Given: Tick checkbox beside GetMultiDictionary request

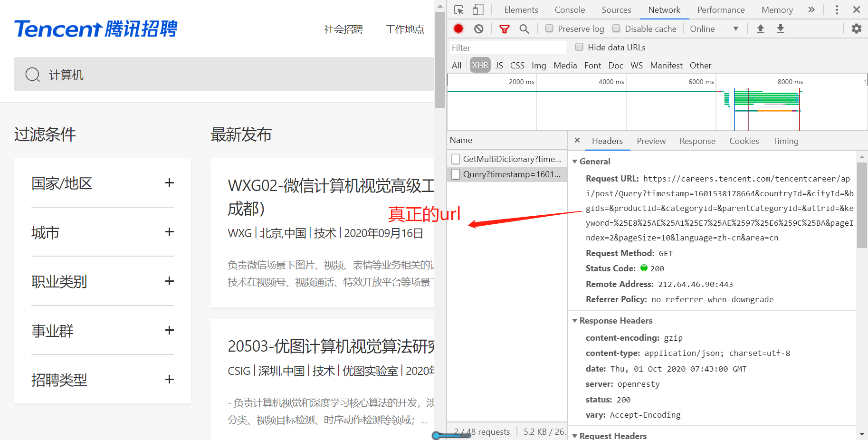Looking at the screenshot, I should click(x=456, y=159).
